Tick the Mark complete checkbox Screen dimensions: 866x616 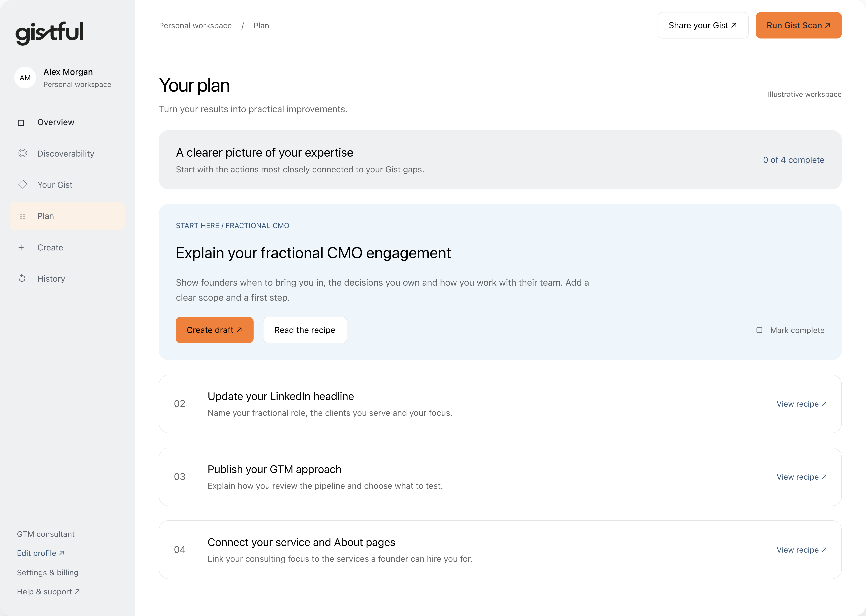(759, 330)
